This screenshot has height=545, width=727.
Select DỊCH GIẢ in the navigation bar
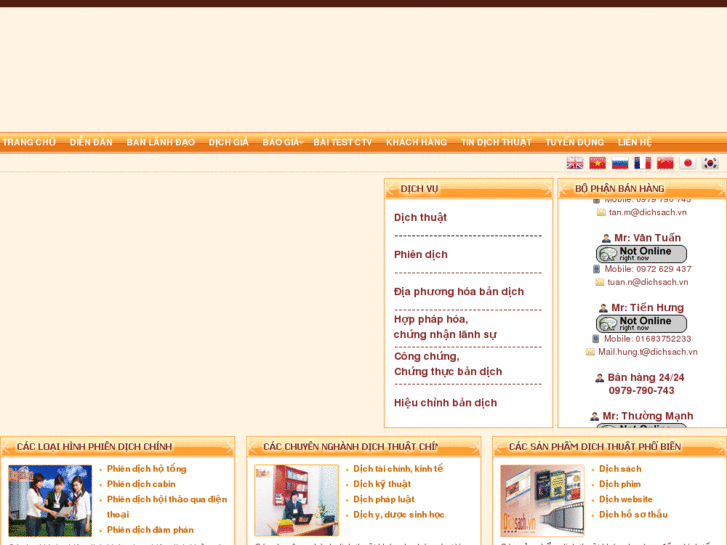[229, 142]
